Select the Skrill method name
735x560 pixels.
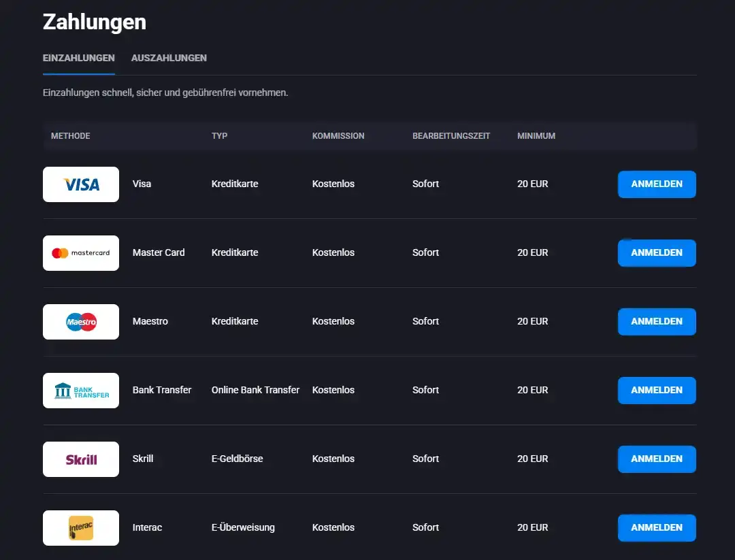pos(142,459)
